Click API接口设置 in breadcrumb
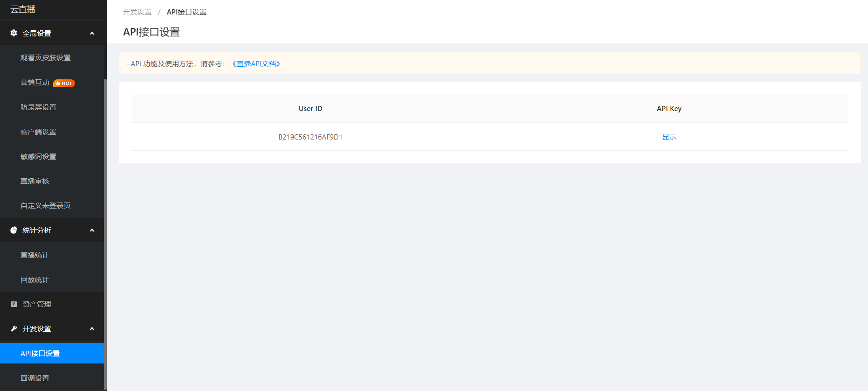 (x=186, y=12)
